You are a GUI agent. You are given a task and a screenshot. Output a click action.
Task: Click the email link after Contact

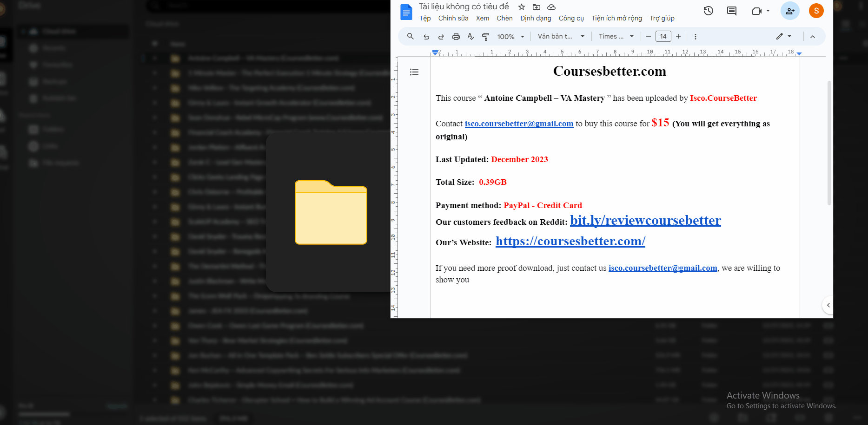pyautogui.click(x=519, y=124)
